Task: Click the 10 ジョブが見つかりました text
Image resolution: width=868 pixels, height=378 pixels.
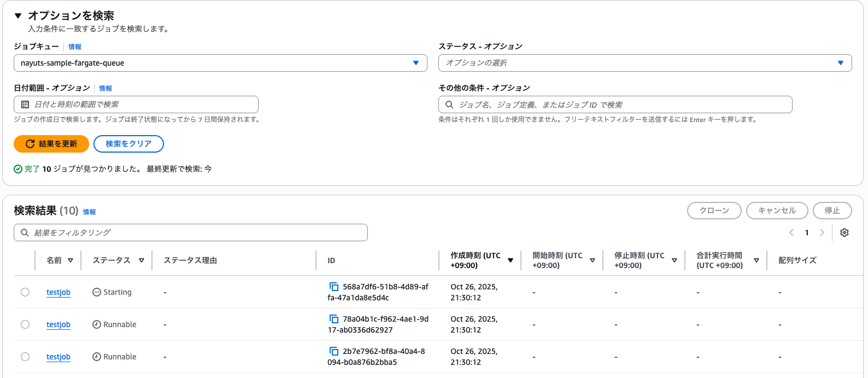Action: click(x=92, y=169)
